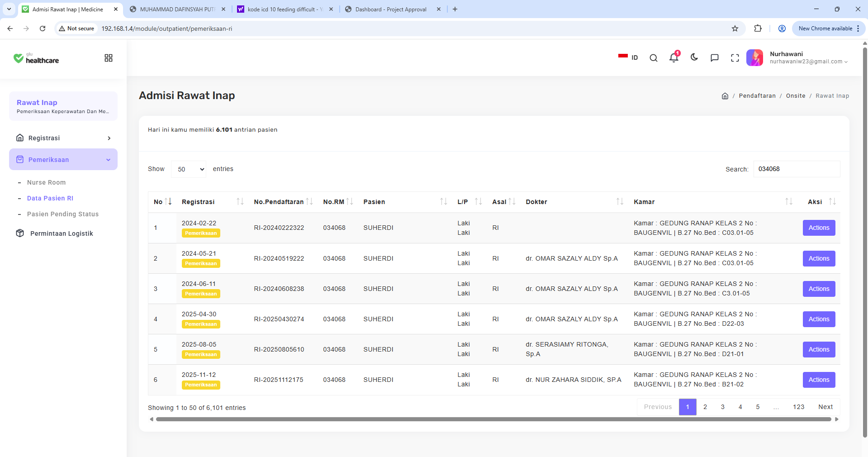868x457 pixels.
Task: Collapse the Pemeriksaan sidebar menu
Action: pos(63,159)
